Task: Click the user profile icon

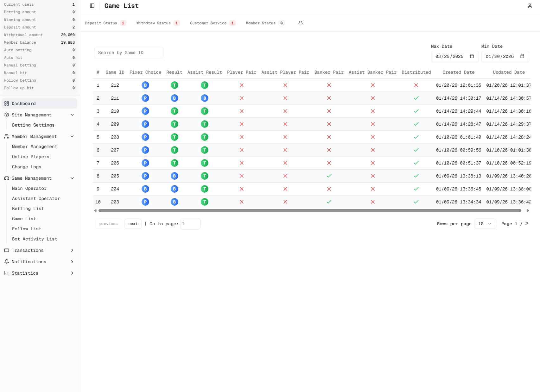Action: point(530,6)
